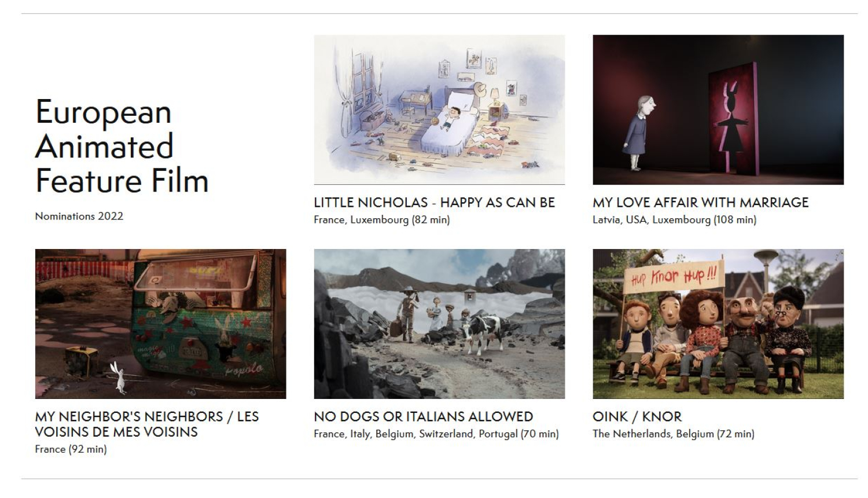Click Latvia, USA, Luxembourg (108 min) text
868x498 pixels.
tap(675, 220)
